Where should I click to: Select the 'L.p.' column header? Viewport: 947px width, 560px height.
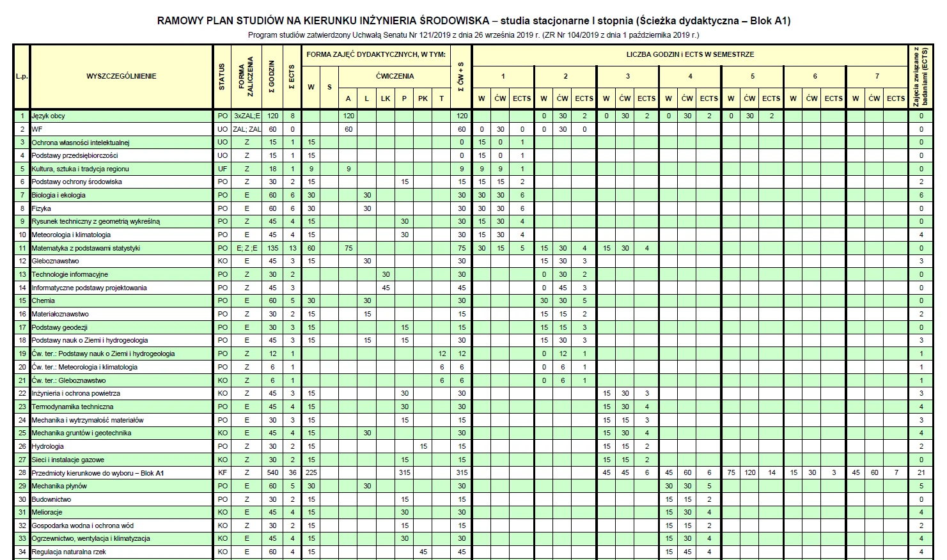click(x=22, y=76)
